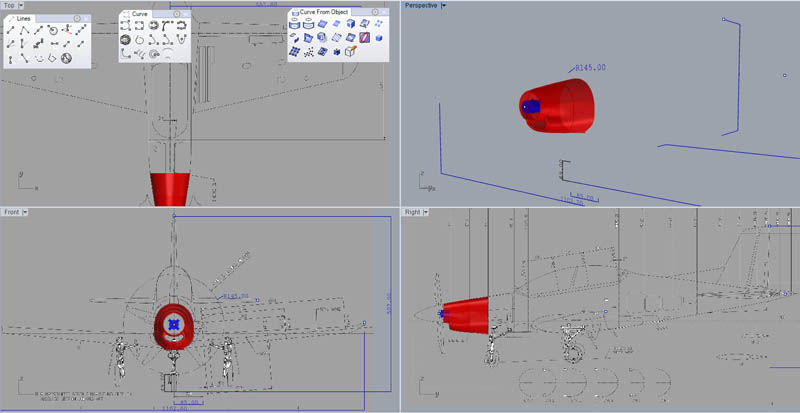Viewport: 800px width, 413px height.
Task: Click the red-slashed icon in Curve From Object
Action: click(x=365, y=37)
